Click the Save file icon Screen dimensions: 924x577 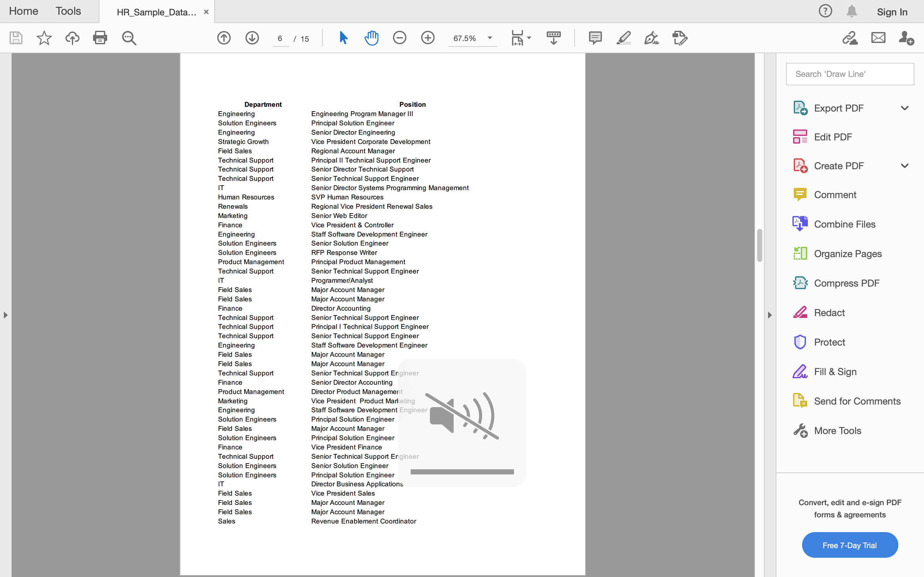[x=16, y=38]
